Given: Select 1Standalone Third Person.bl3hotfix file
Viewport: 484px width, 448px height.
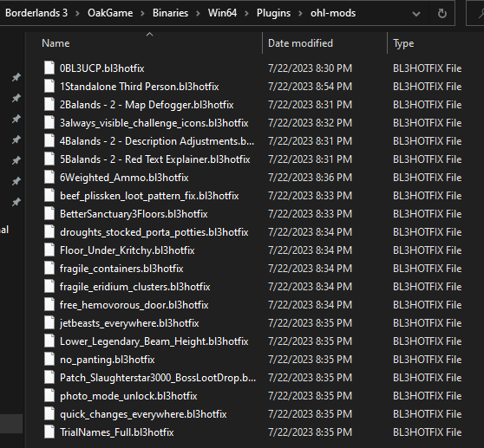Looking at the screenshot, I should 139,87.
